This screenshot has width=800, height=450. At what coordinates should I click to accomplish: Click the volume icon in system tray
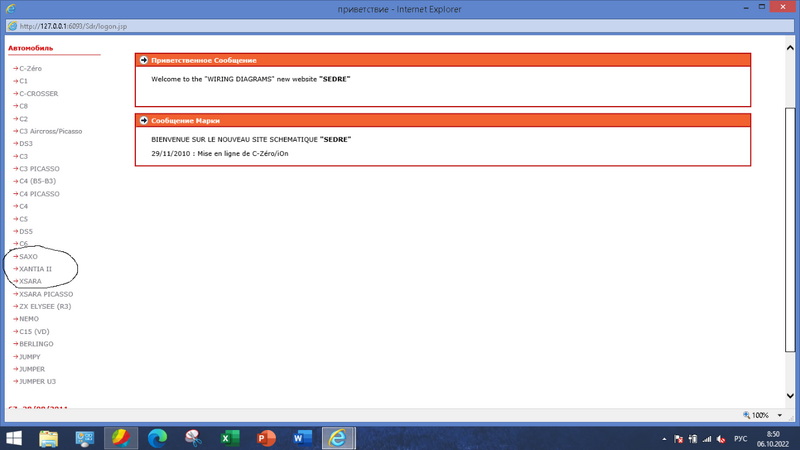(722, 438)
